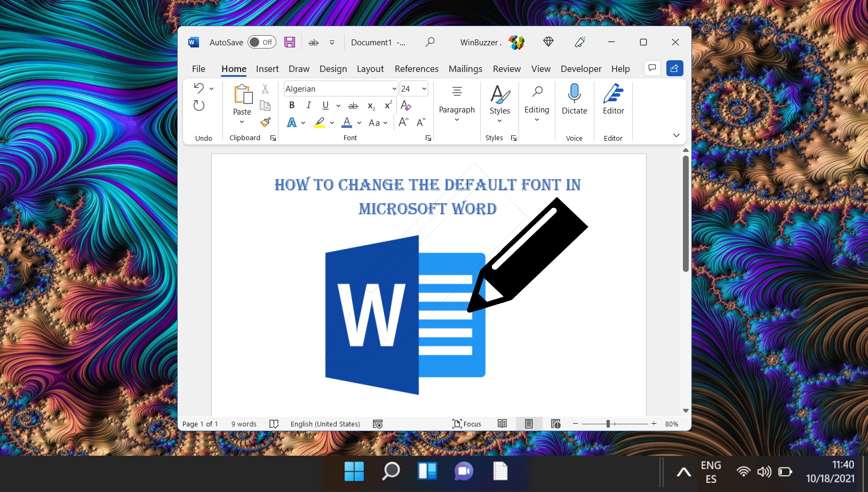Click the pen coming-soon icon in title bar
Viewport: 868px width, 492px height.
[580, 42]
